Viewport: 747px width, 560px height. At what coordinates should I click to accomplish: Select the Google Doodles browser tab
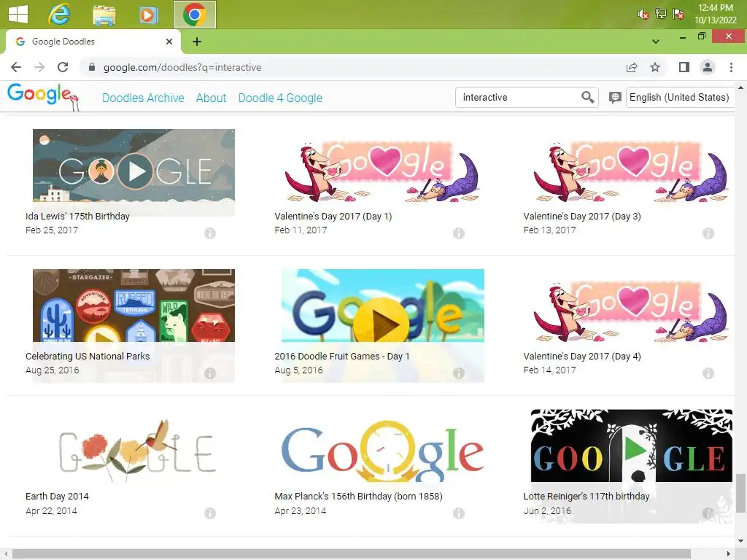[93, 42]
